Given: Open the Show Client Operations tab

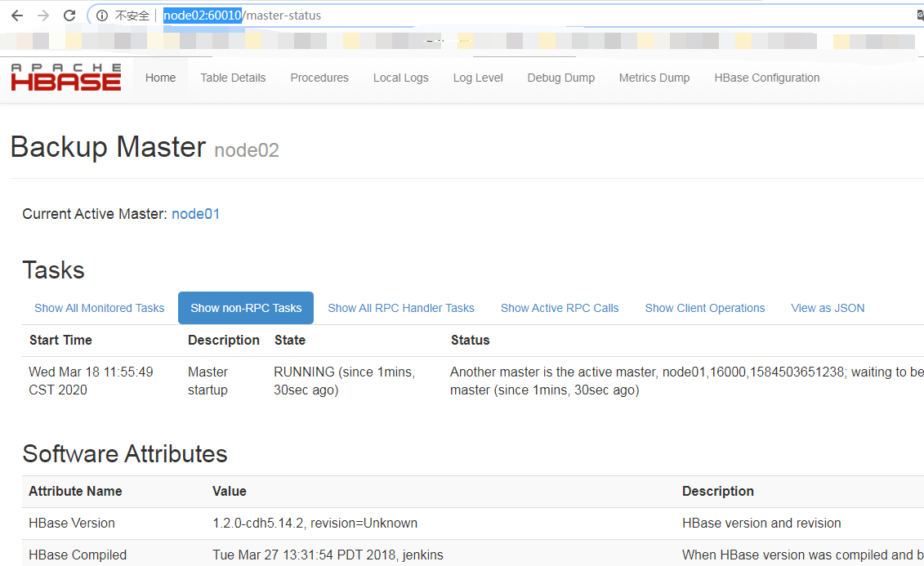Looking at the screenshot, I should (705, 308).
